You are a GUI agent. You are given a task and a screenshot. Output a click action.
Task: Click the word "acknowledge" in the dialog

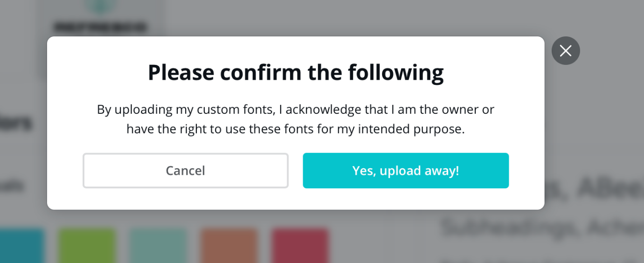323,109
